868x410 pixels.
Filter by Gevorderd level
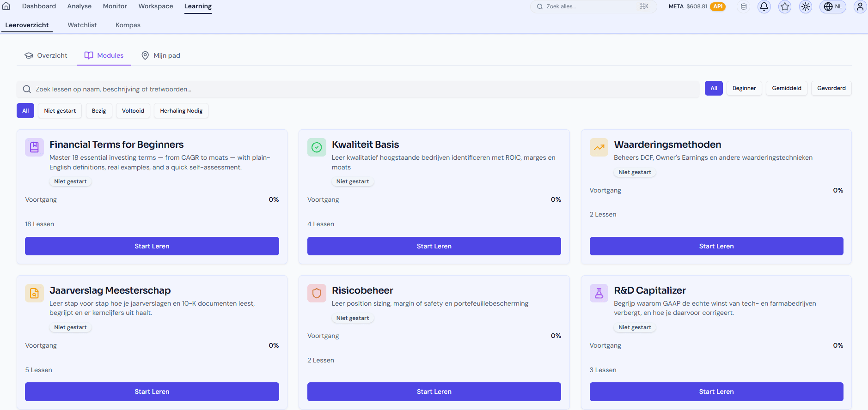pos(831,88)
